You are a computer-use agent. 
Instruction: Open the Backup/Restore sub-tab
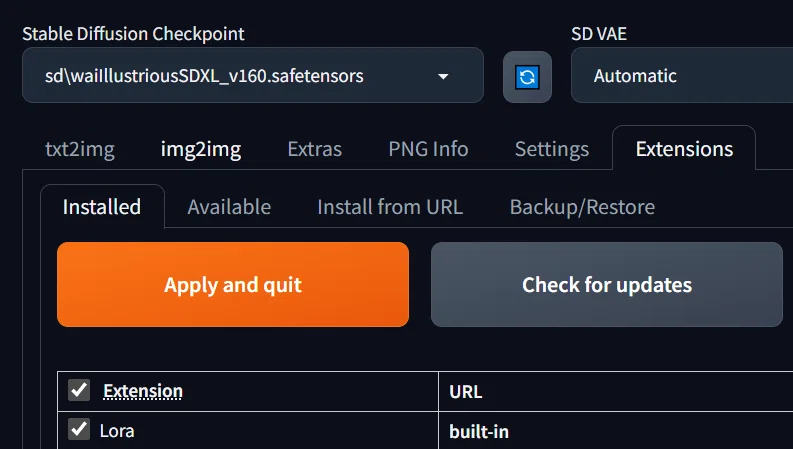pos(582,207)
